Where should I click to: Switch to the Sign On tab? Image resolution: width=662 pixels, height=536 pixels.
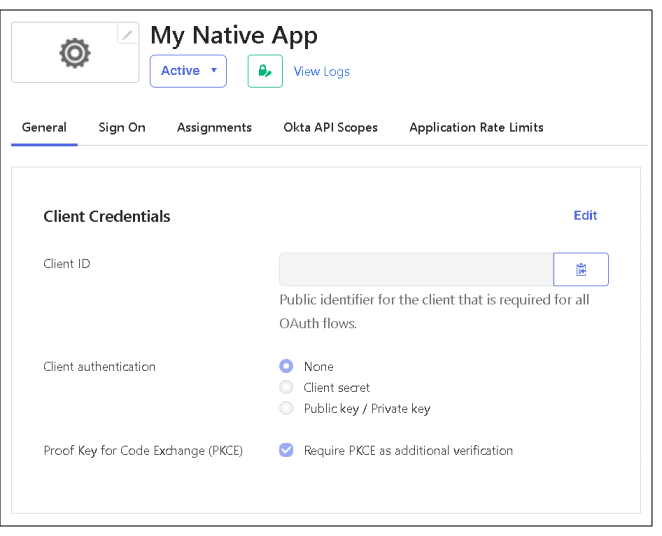pos(122,128)
